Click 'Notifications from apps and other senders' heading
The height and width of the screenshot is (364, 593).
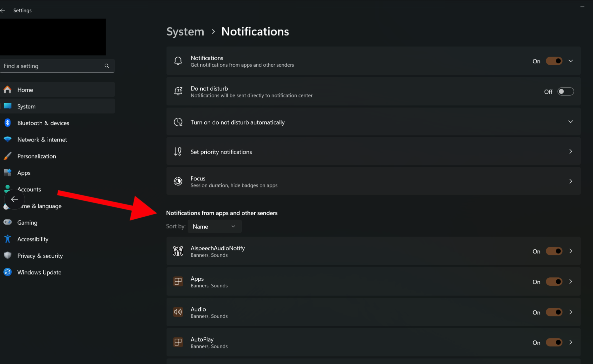(x=222, y=213)
